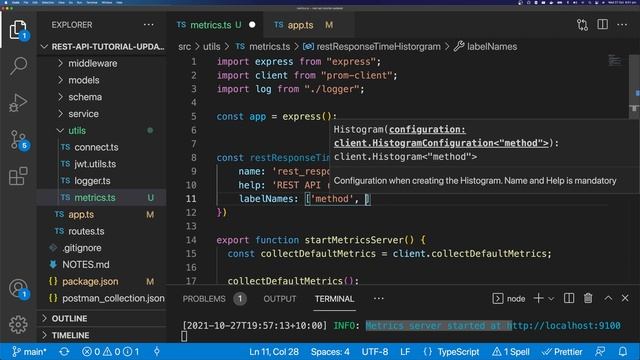
Task: Kill terminal with the trash icon
Action: click(x=588, y=298)
